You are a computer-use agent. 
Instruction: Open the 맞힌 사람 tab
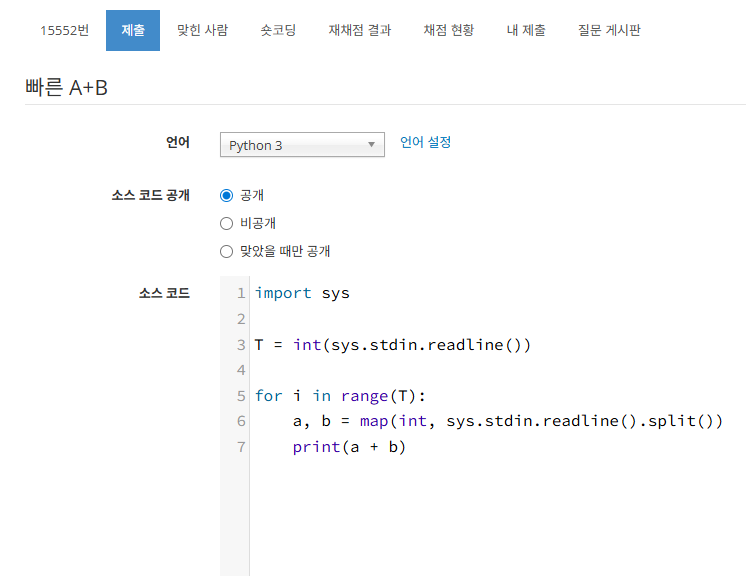tap(203, 30)
